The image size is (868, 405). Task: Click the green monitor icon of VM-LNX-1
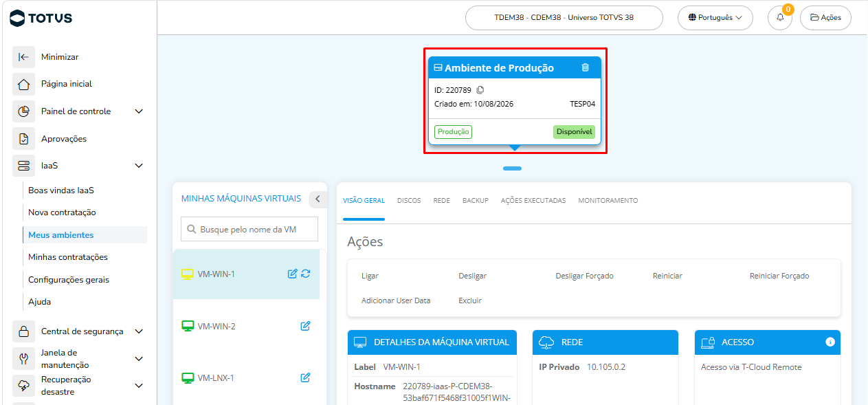click(187, 377)
